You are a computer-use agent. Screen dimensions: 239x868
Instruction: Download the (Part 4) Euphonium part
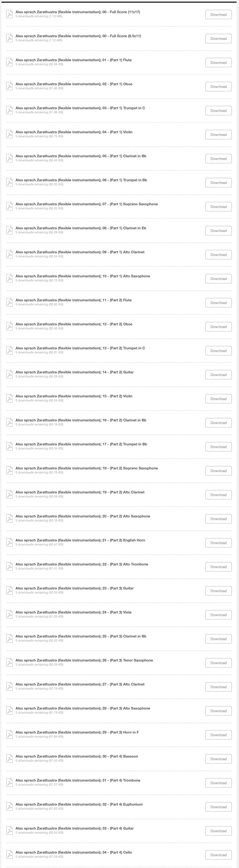(218, 807)
